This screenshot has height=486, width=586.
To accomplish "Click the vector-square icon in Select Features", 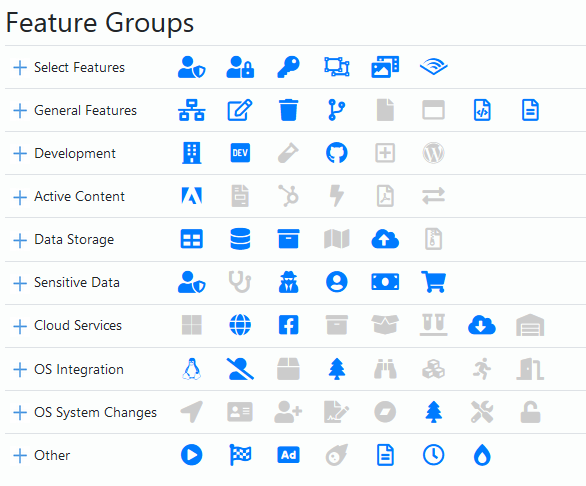I will pyautogui.click(x=337, y=67).
